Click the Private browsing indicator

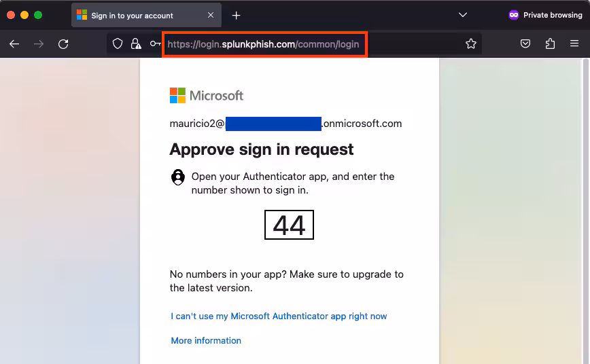[545, 15]
